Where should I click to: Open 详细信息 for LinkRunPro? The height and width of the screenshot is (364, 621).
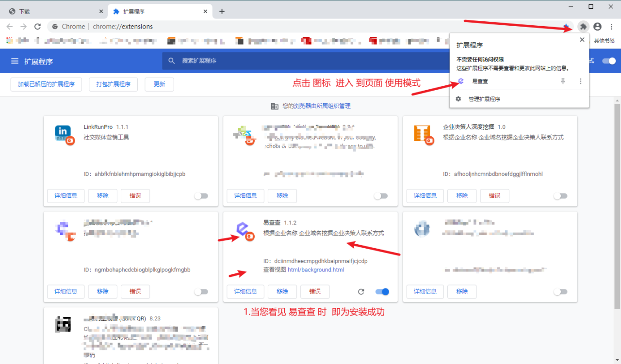click(x=66, y=196)
